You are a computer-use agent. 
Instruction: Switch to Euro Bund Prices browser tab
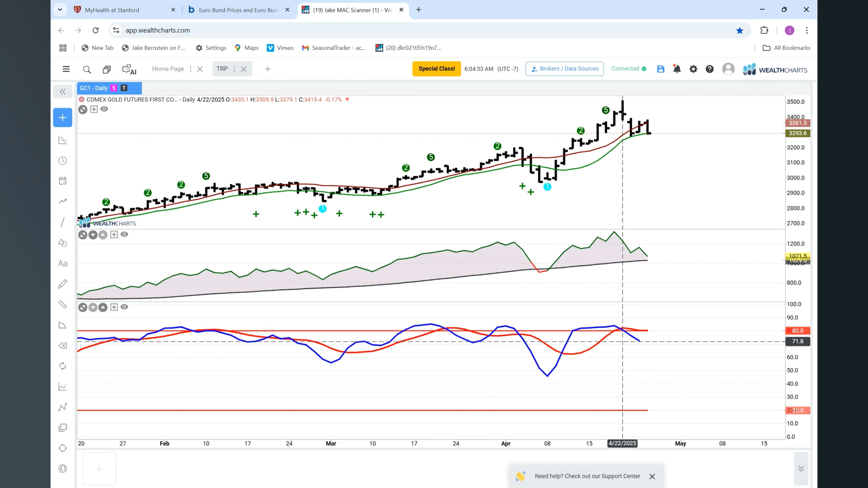(239, 10)
